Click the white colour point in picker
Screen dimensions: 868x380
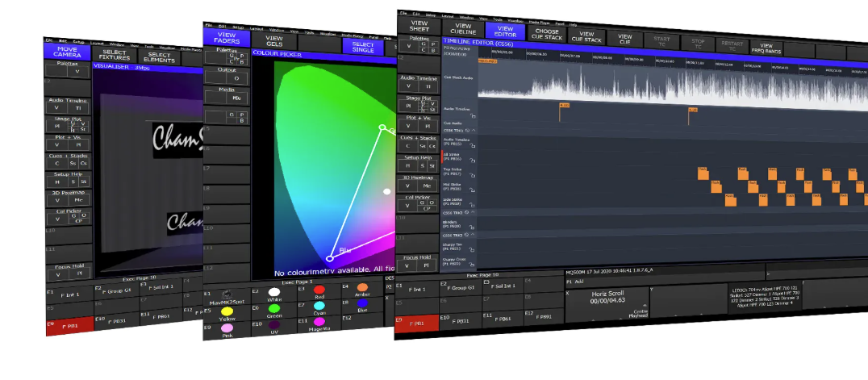point(387,192)
